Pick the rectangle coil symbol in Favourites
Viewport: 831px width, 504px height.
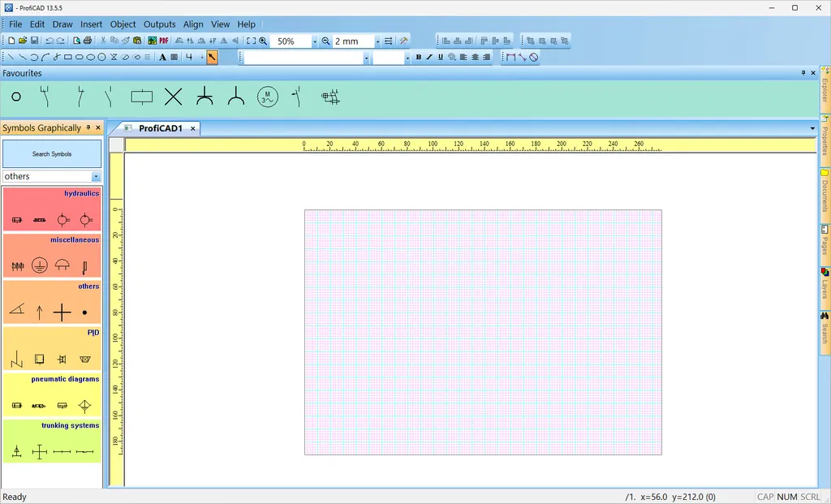tap(141, 97)
